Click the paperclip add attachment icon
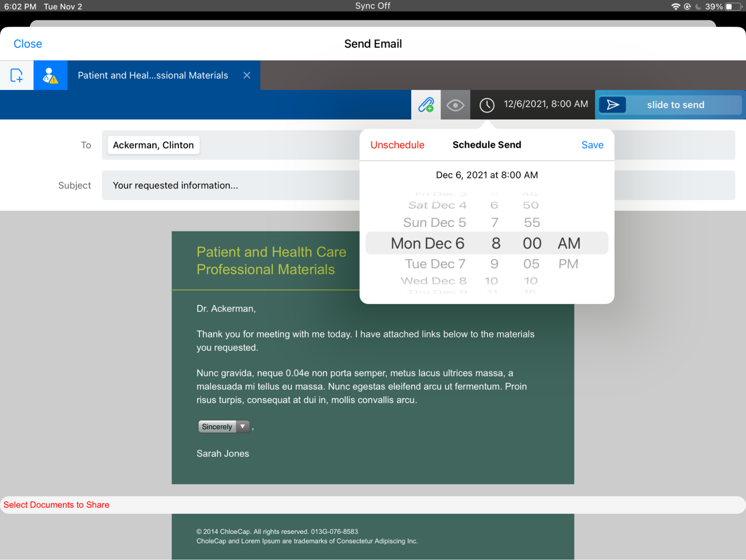 tap(426, 105)
